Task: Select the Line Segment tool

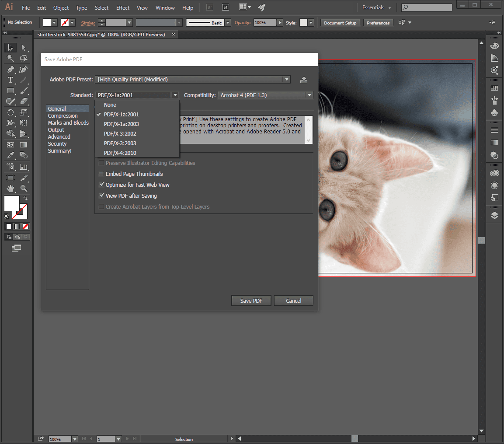Action: pos(24,80)
